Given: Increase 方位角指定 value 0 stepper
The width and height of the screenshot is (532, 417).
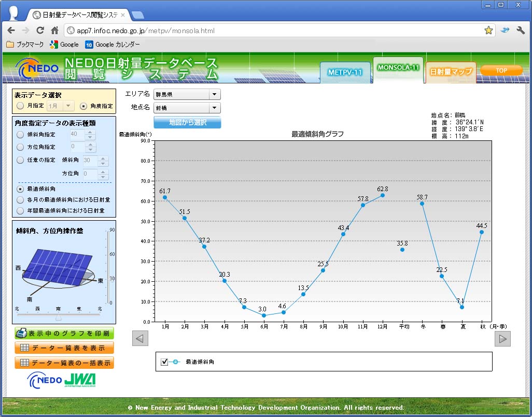Looking at the screenshot, I should pos(90,145).
